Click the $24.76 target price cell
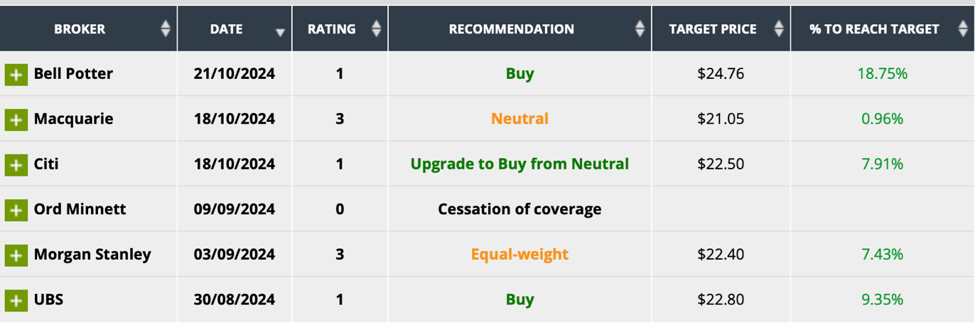The height and width of the screenshot is (328, 980). [721, 73]
